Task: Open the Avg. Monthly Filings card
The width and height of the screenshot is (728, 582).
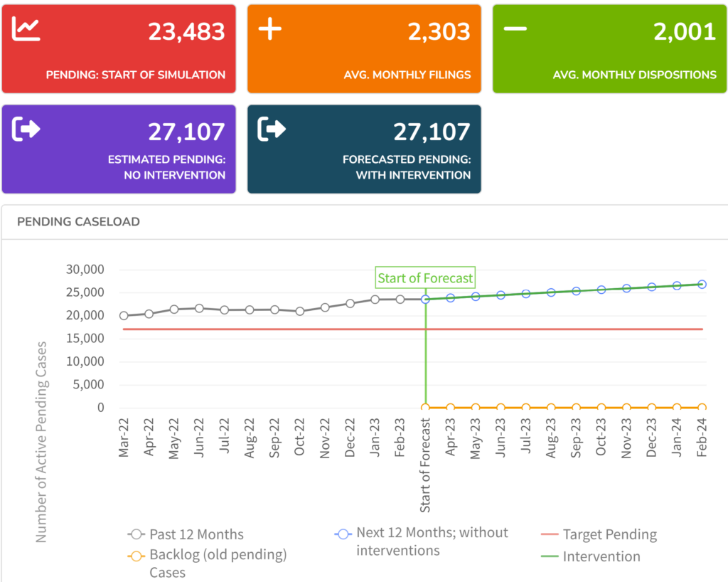Action: tap(364, 48)
